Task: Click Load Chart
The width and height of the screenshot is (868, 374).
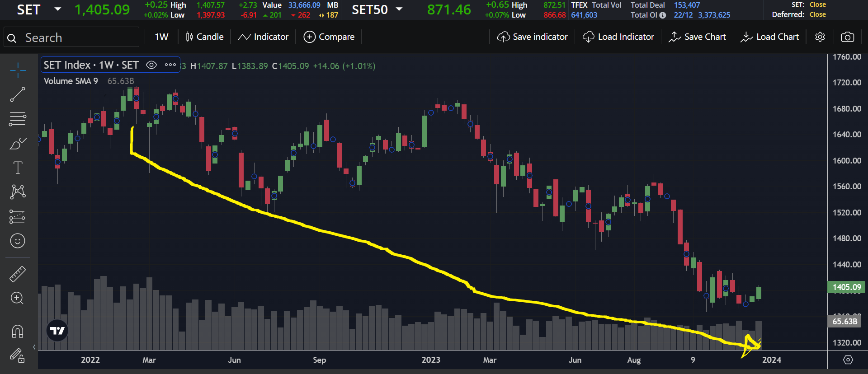Action: [769, 37]
